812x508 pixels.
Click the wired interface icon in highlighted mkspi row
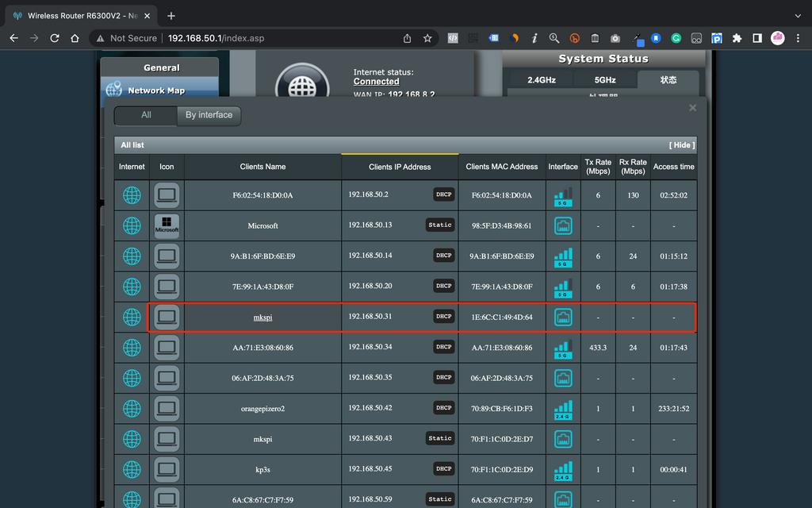[562, 317]
